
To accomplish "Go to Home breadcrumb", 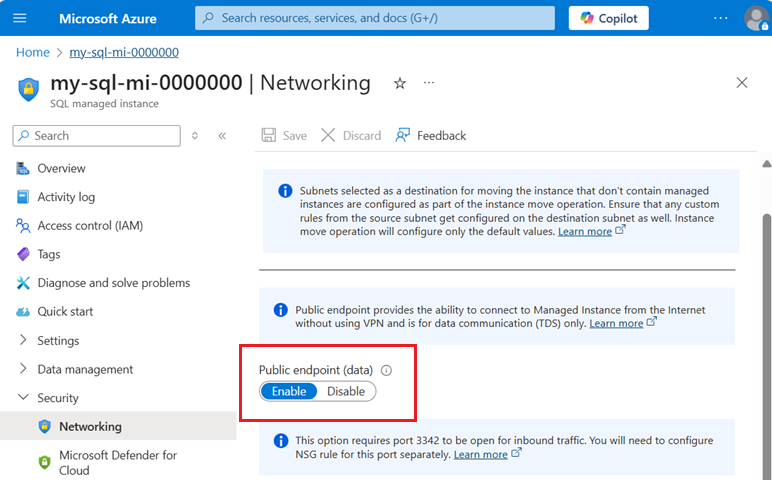I will [32, 52].
